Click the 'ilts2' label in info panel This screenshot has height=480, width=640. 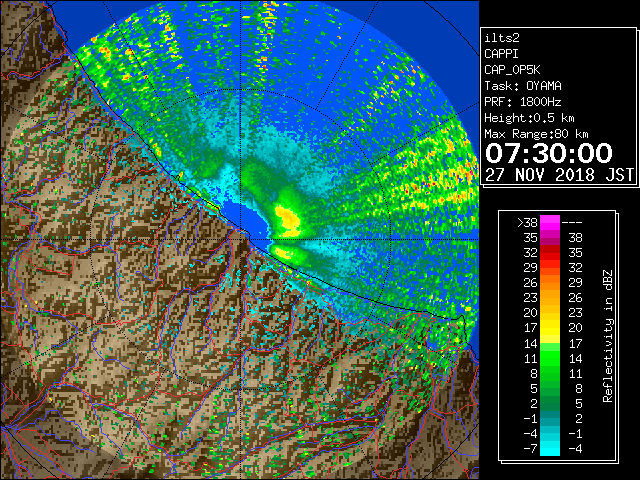[502, 38]
